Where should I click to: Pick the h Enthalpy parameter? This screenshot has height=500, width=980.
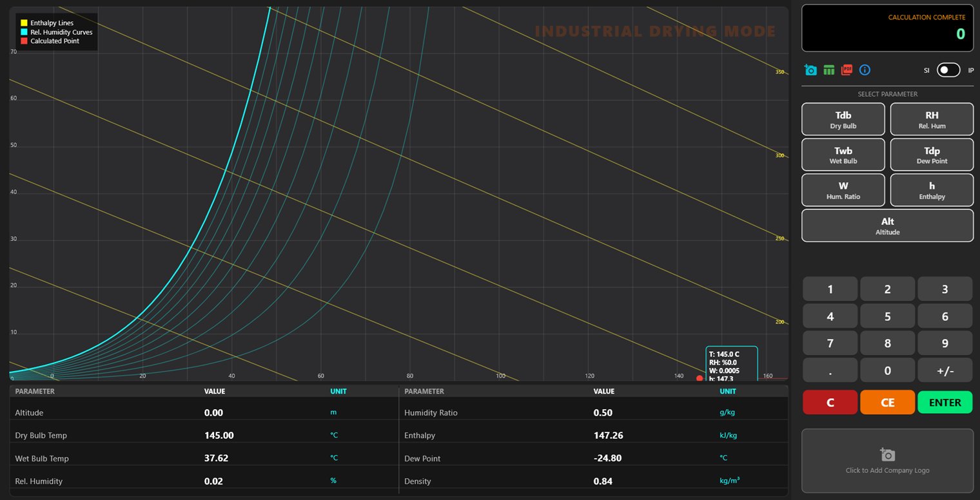pos(932,190)
